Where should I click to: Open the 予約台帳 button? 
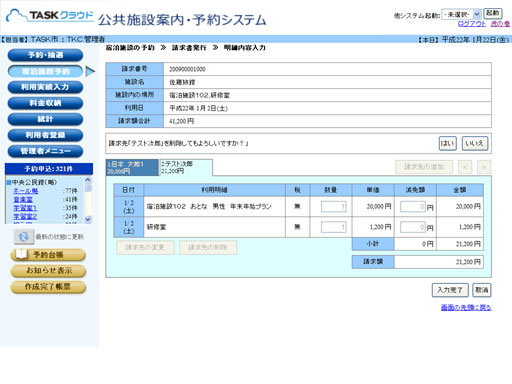[48, 255]
